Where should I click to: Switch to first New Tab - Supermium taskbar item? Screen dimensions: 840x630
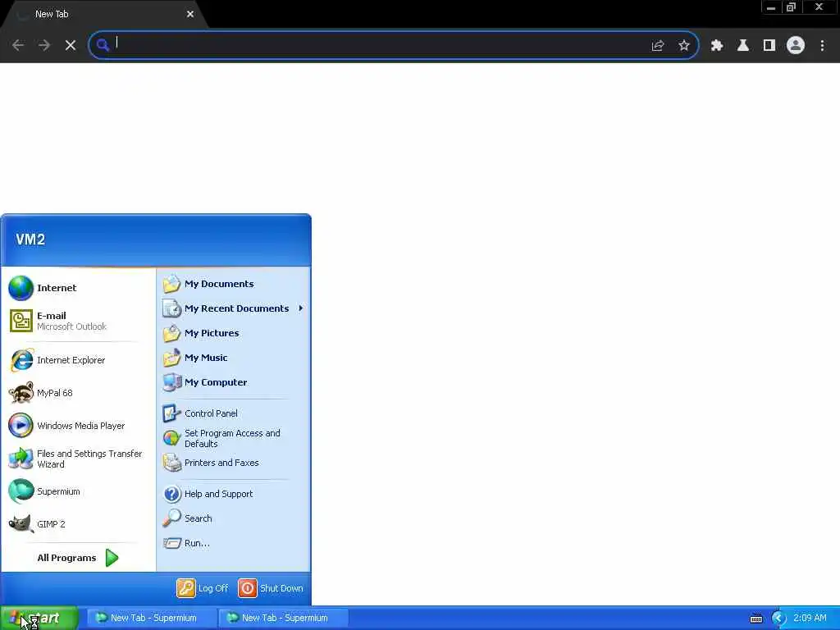point(152,619)
